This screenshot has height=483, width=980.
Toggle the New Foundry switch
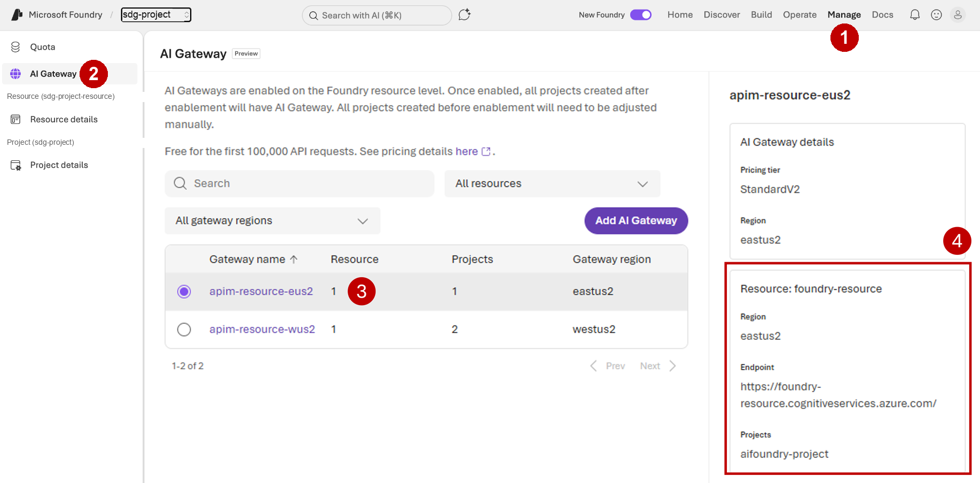point(641,15)
